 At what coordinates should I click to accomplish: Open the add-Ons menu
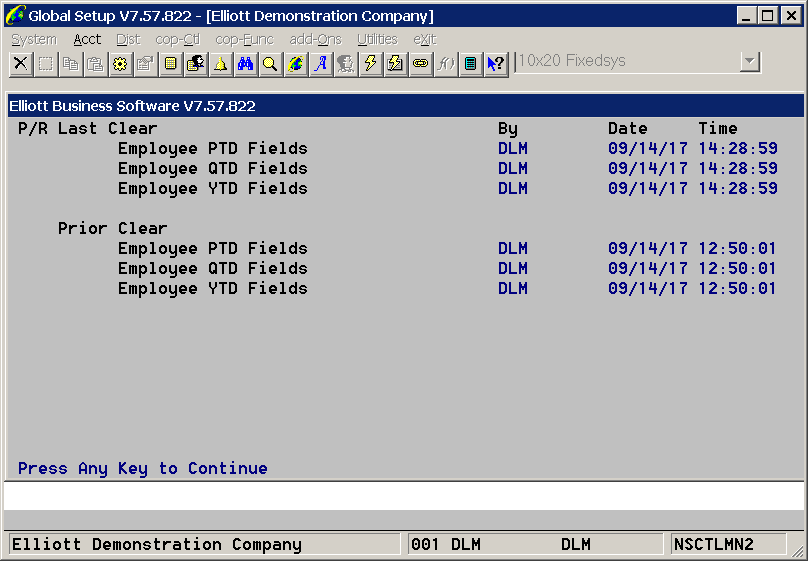[x=315, y=40]
